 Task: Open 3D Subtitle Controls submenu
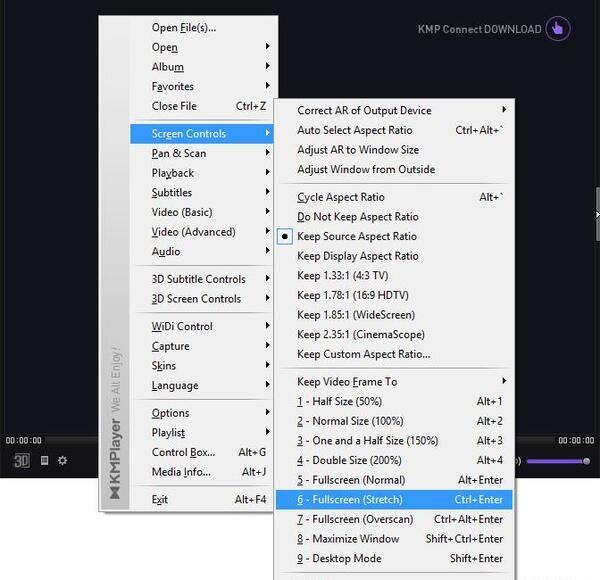point(202,279)
